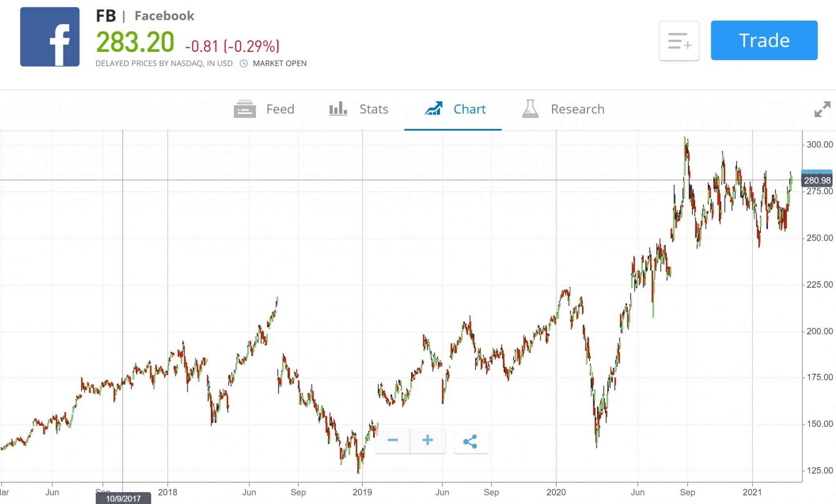Open the Feed panel via its printer-style icon
The image size is (836, 504).
coord(245,109)
